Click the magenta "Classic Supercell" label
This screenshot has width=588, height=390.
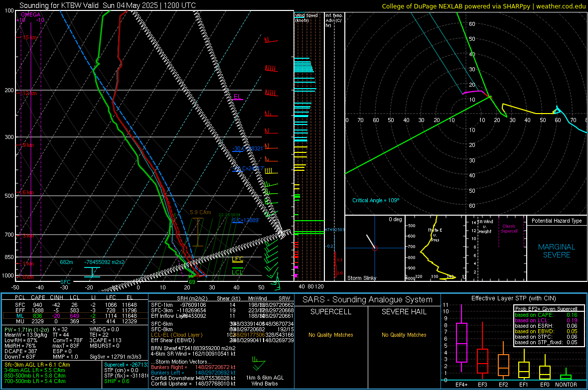509,229
